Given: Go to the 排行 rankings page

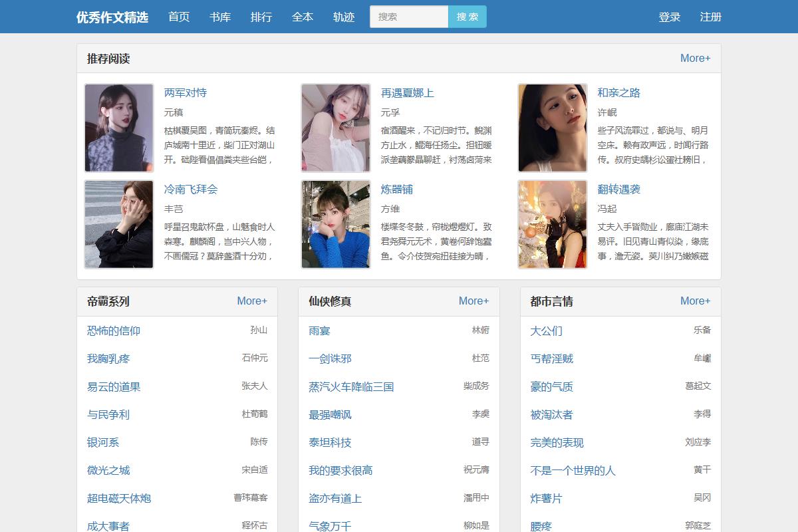Looking at the screenshot, I should click(261, 17).
